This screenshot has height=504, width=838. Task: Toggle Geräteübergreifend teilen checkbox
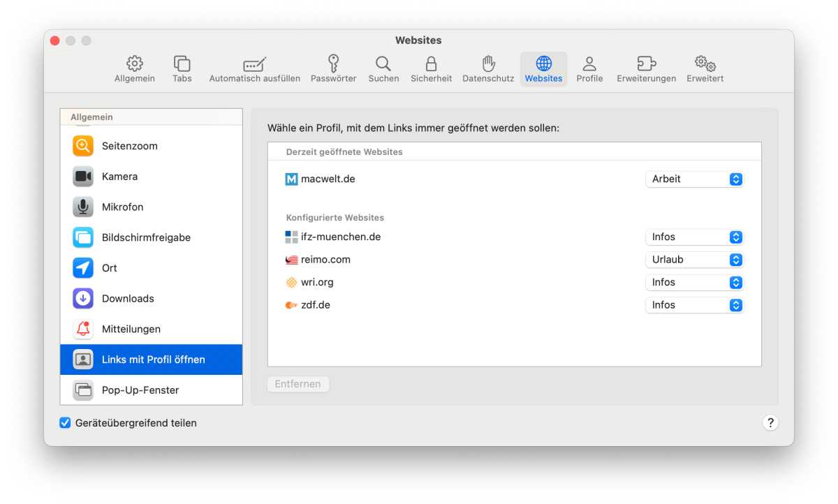65,423
